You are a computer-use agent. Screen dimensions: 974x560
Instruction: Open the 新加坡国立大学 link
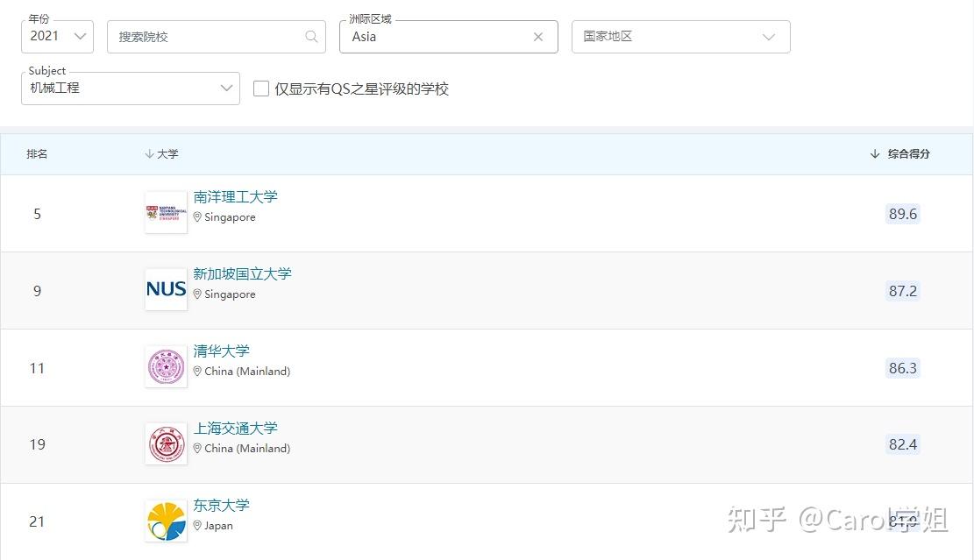242,273
